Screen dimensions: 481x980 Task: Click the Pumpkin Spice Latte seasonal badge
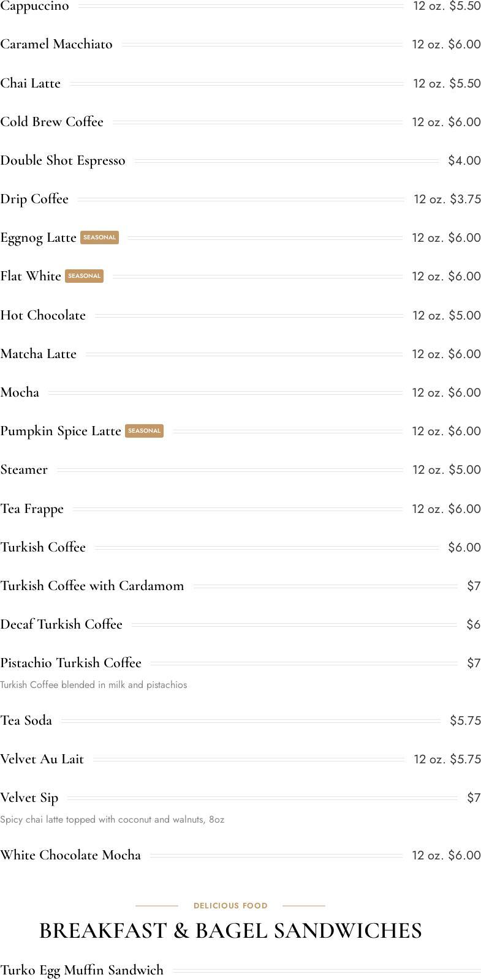click(x=144, y=431)
